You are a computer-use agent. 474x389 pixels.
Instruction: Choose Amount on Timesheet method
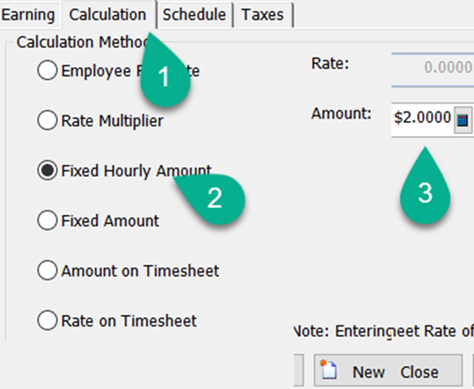point(47,270)
